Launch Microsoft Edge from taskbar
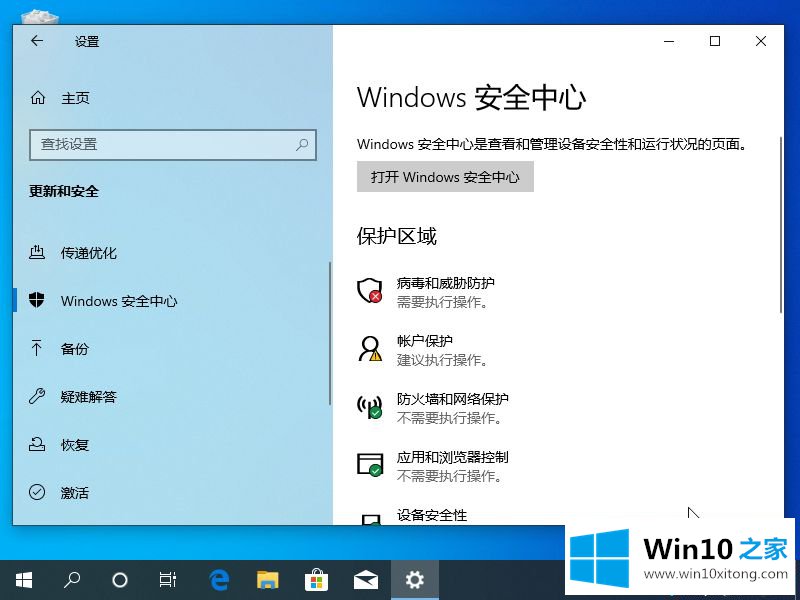 point(219,580)
